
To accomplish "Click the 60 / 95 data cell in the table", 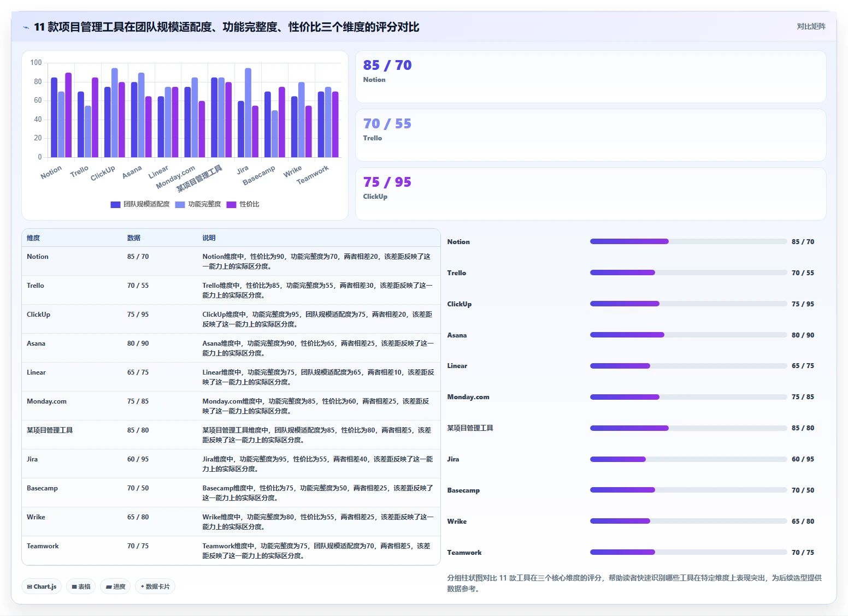I will 160,464.
